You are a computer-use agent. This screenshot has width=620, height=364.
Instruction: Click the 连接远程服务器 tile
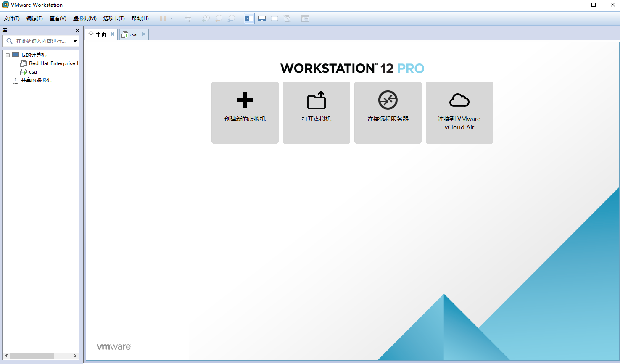[388, 113]
